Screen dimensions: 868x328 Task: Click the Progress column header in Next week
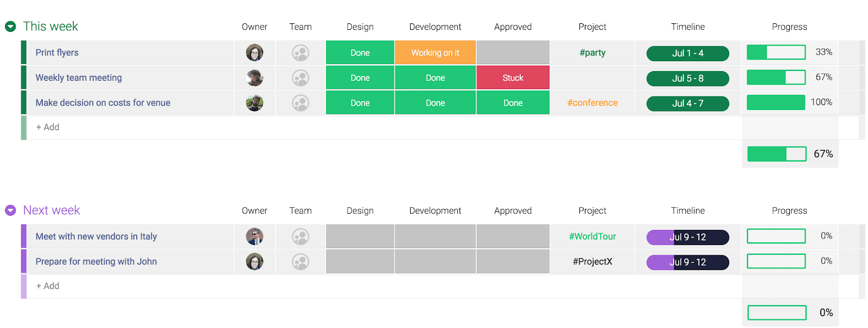click(x=789, y=210)
